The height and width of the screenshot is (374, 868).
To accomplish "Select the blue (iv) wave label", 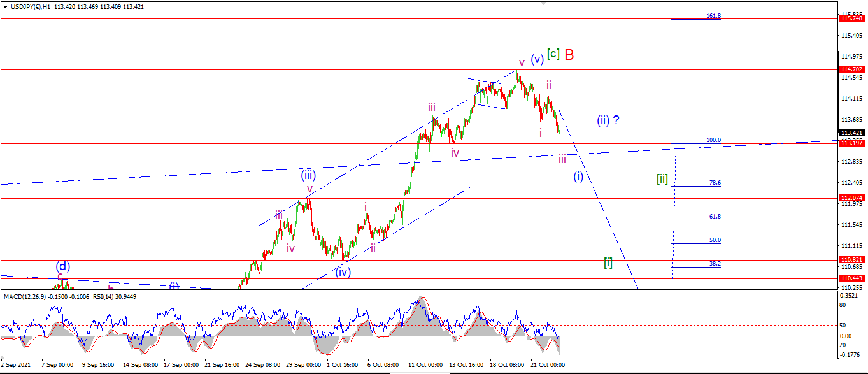I will pyautogui.click(x=343, y=272).
